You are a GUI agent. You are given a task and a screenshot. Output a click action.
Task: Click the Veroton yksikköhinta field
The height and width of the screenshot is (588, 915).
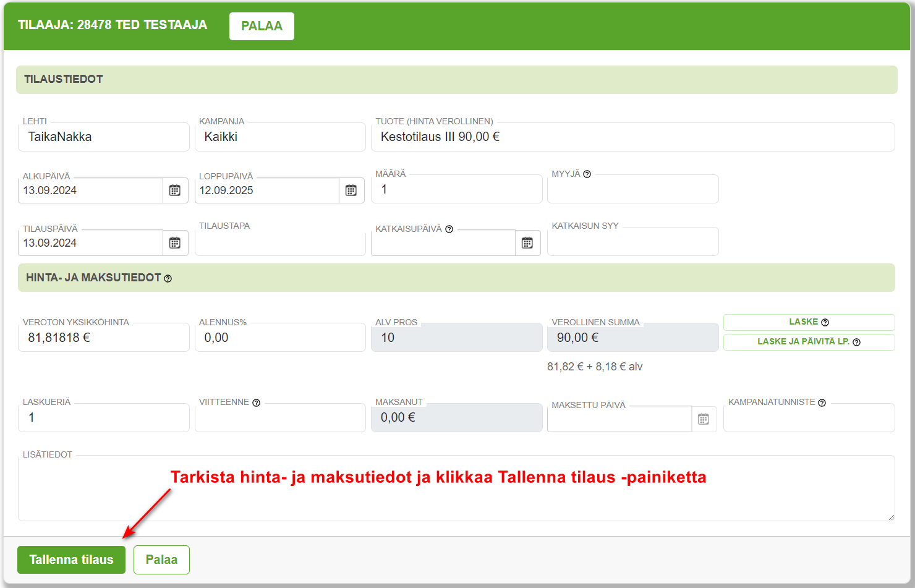coord(104,338)
